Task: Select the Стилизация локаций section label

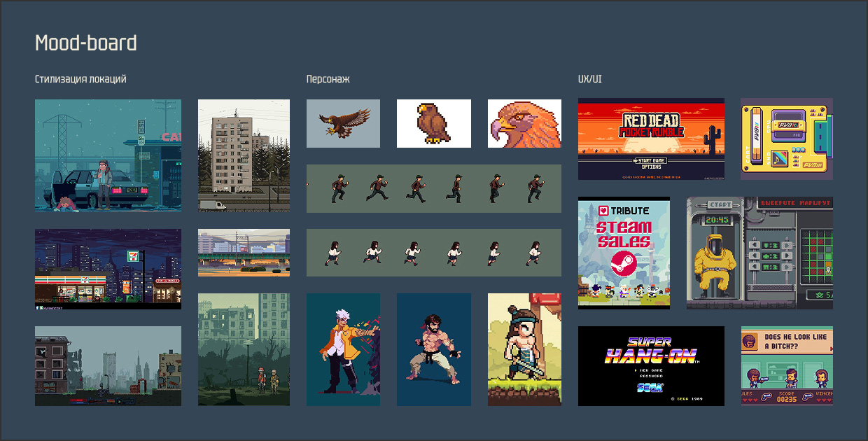Action: coord(80,79)
